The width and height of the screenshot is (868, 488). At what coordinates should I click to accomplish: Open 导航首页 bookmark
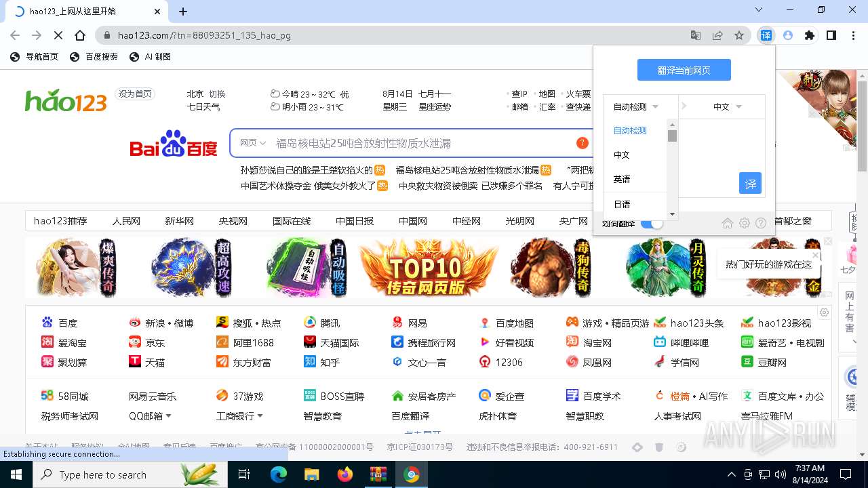[x=35, y=57]
